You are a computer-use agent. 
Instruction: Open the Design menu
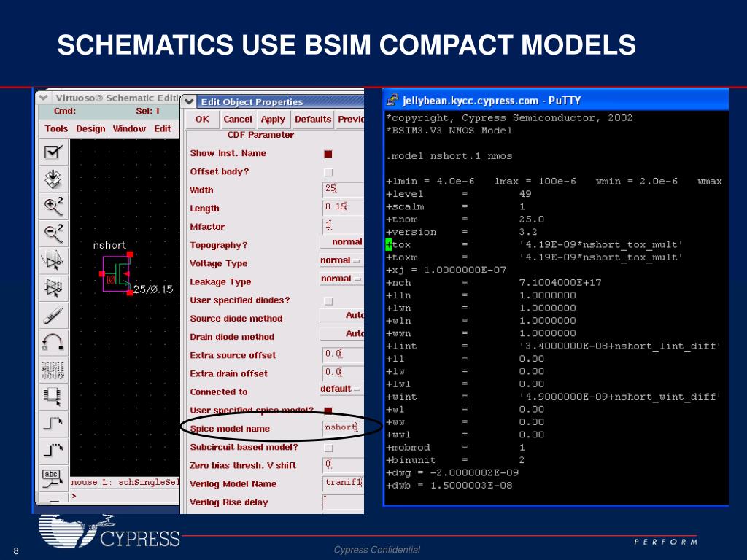(90, 128)
